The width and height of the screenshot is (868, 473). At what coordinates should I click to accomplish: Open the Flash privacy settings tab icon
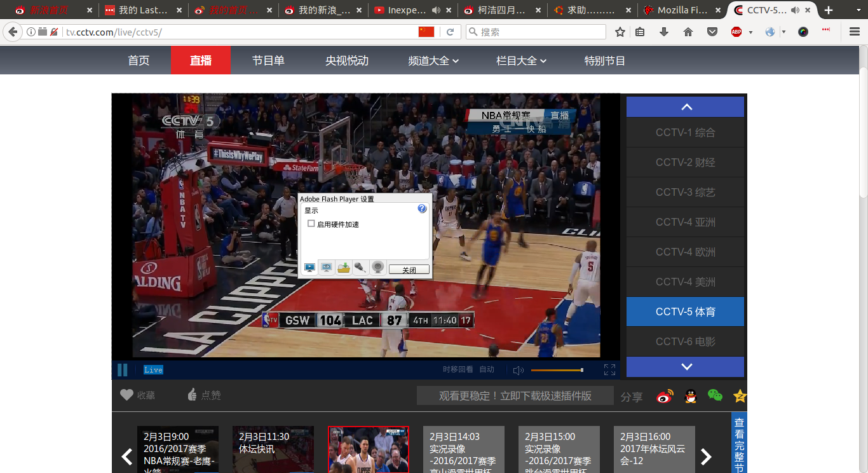[x=327, y=268]
